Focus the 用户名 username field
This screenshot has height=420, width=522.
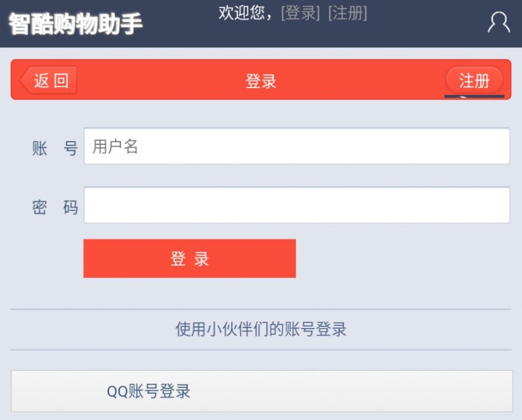click(296, 146)
